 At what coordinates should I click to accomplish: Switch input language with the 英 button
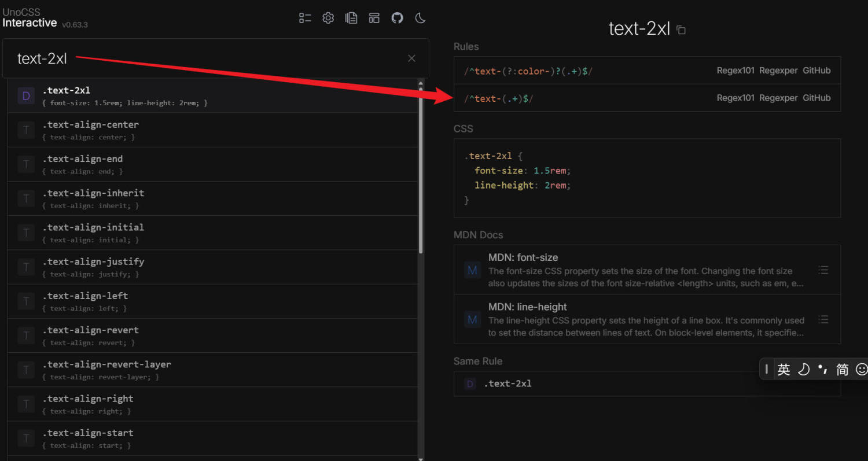(784, 369)
